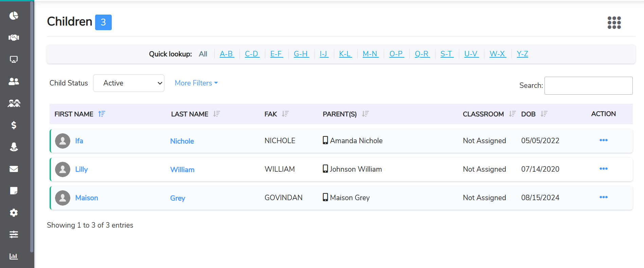Open the dollar sign billing icon
644x268 pixels.
coord(14,125)
